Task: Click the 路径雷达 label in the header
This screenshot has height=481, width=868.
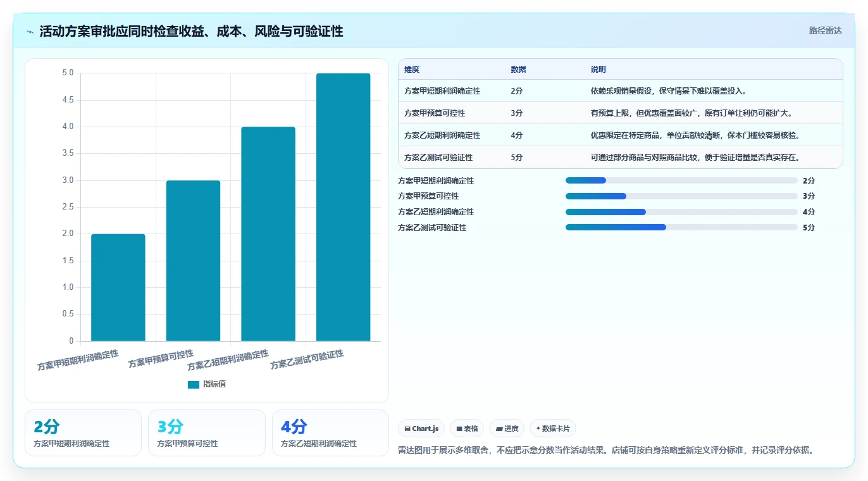Action: pos(825,30)
